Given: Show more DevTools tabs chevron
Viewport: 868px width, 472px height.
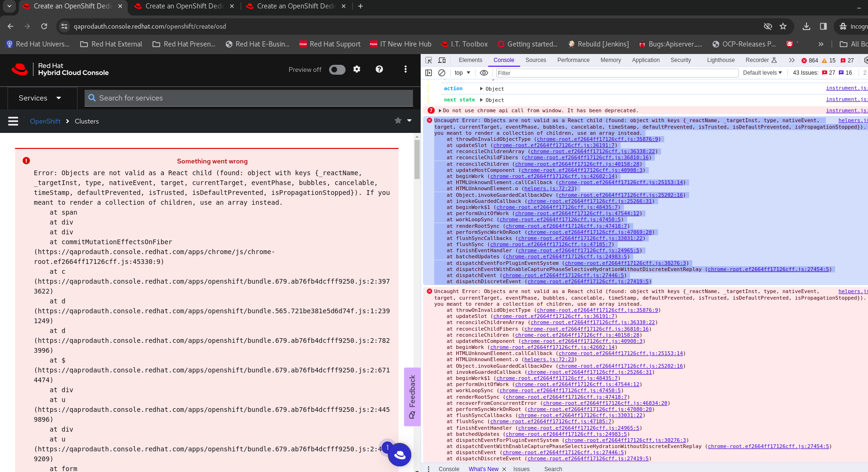Looking at the screenshot, I should click(x=792, y=60).
